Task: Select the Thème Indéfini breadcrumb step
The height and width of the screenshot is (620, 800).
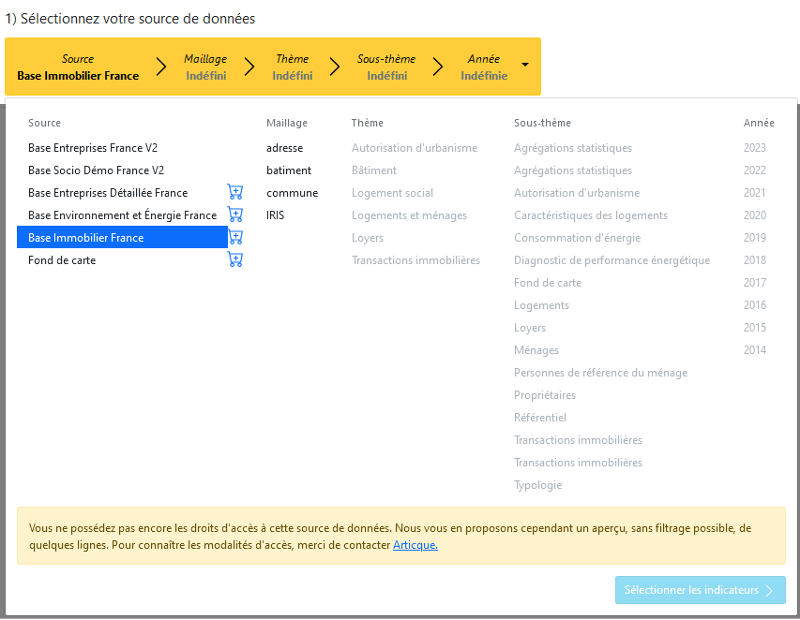Action: click(292, 67)
